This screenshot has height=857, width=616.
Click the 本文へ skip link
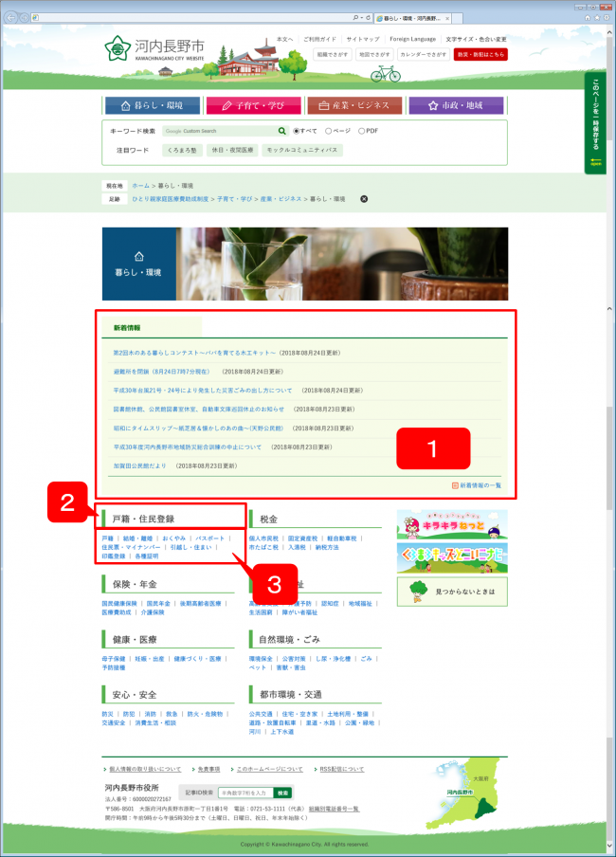284,40
